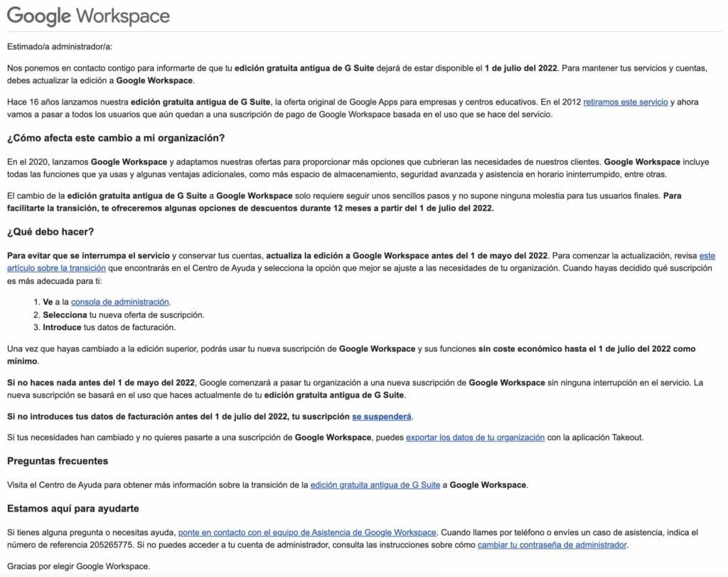
Task: Open the 'retiramos este servicio' link
Action: pos(626,102)
